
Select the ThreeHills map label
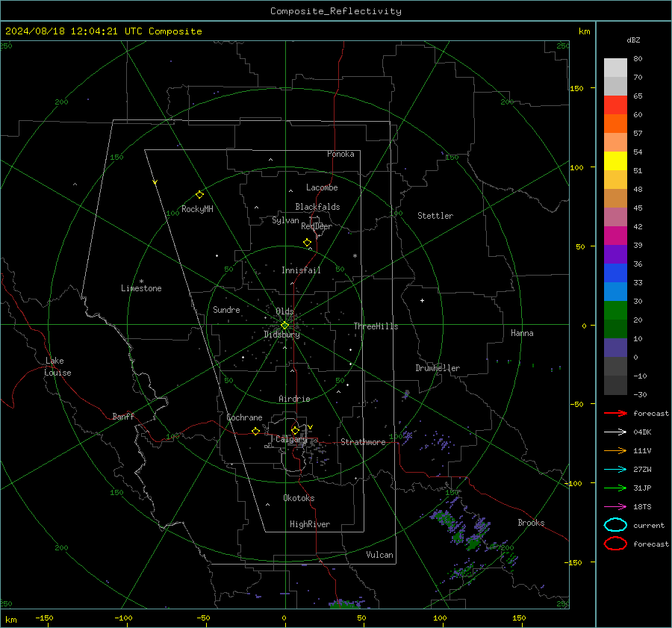coord(376,326)
